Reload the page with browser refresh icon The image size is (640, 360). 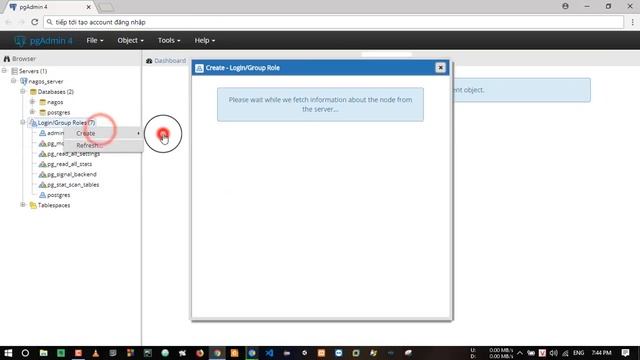point(35,22)
